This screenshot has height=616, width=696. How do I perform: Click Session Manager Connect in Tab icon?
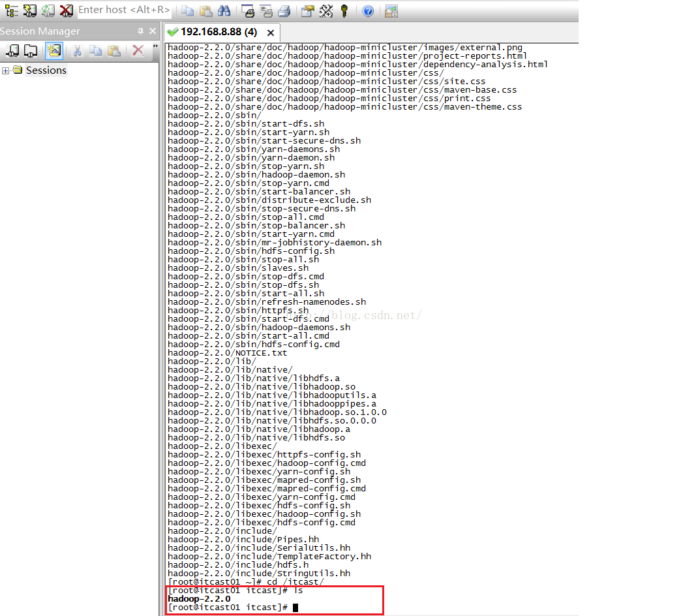[31, 51]
